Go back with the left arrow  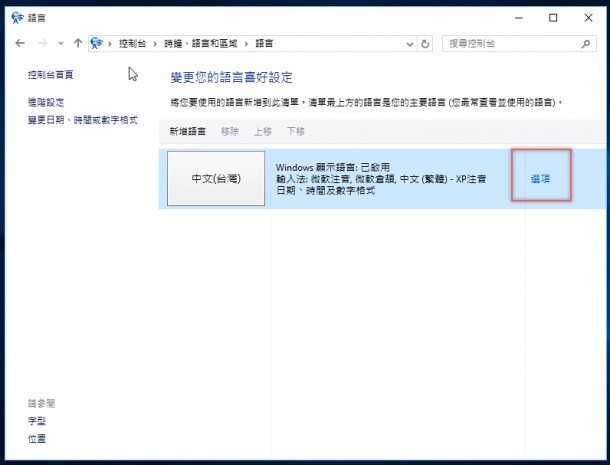tap(20, 43)
